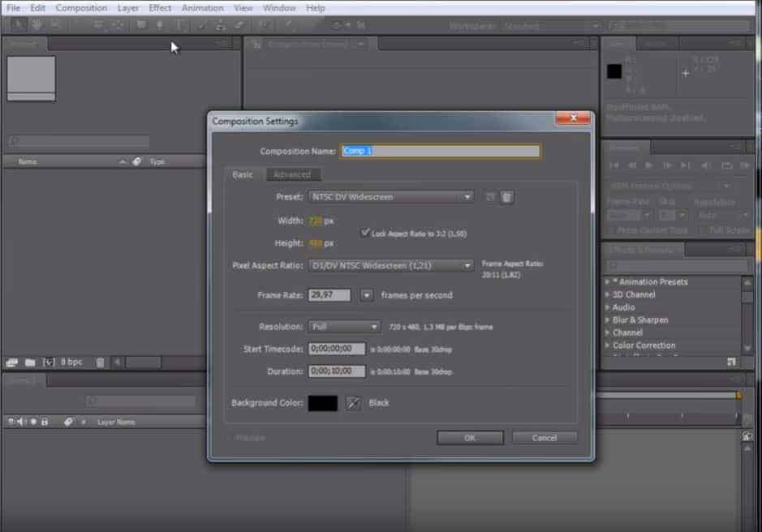Click the solo column icon in timeline
Image resolution: width=762 pixels, height=532 pixels.
pyautogui.click(x=33, y=422)
